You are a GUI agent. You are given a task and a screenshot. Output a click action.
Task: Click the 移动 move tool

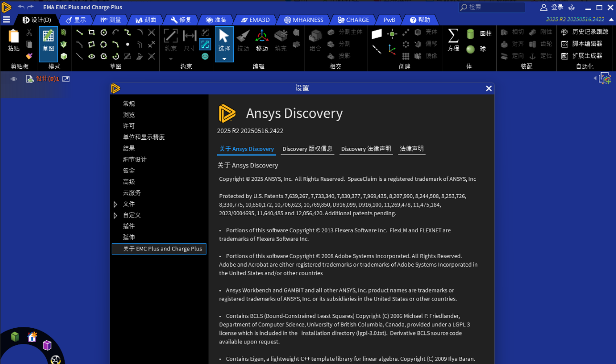tap(262, 41)
